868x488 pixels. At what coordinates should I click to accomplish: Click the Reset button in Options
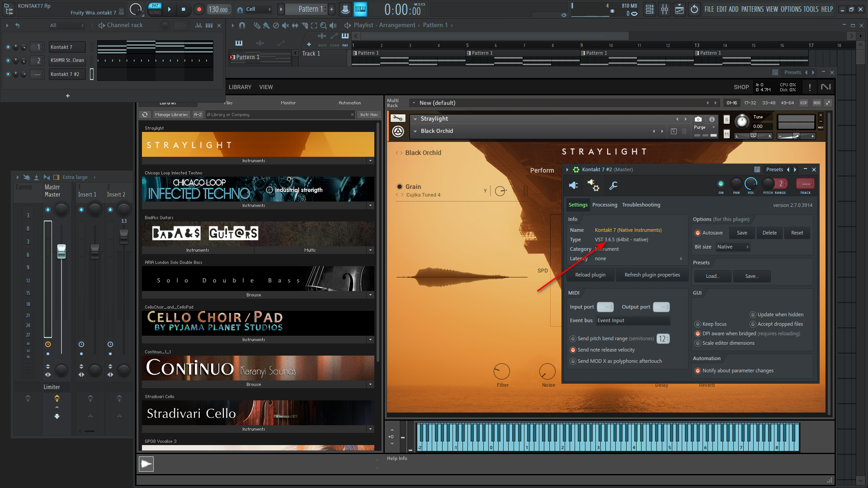[797, 233]
